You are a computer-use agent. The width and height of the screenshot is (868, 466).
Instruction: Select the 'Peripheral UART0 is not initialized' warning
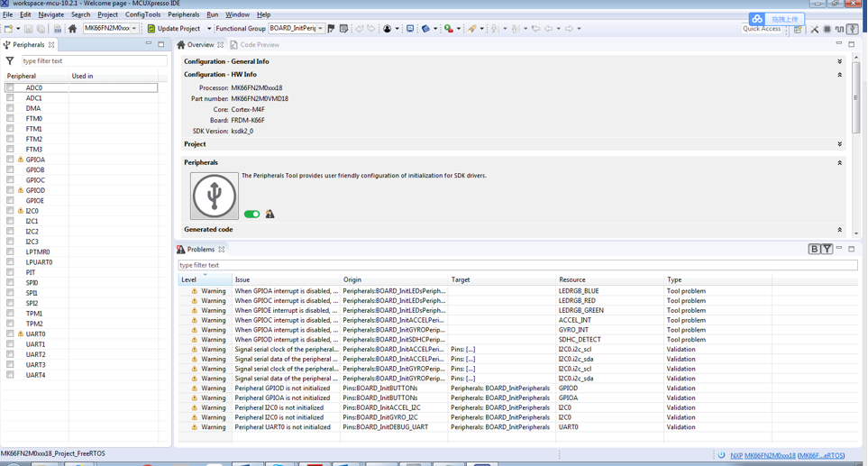517,427
